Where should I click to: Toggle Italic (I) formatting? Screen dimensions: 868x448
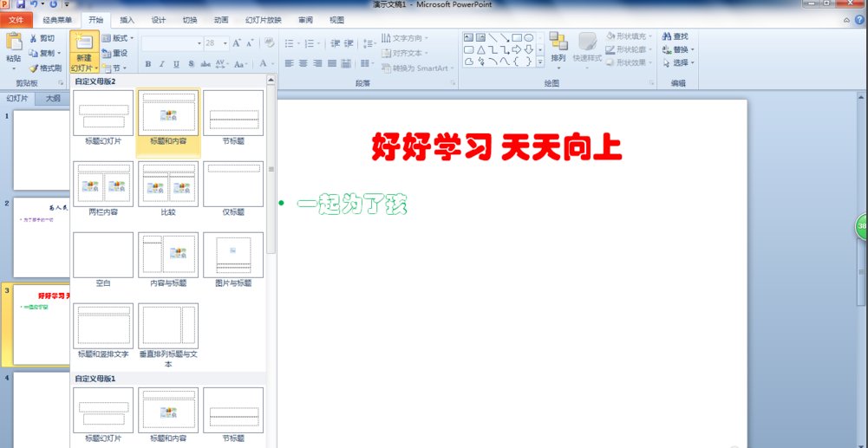[x=162, y=64]
